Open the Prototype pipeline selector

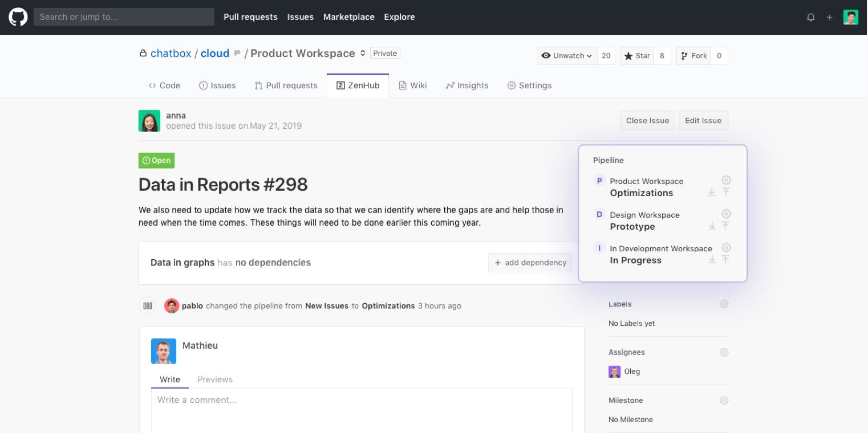pyautogui.click(x=632, y=227)
